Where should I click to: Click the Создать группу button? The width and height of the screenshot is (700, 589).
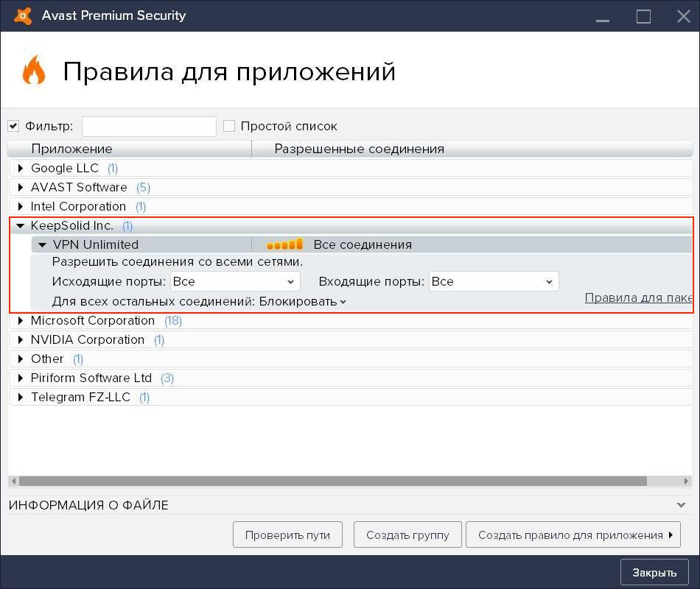[x=407, y=535]
